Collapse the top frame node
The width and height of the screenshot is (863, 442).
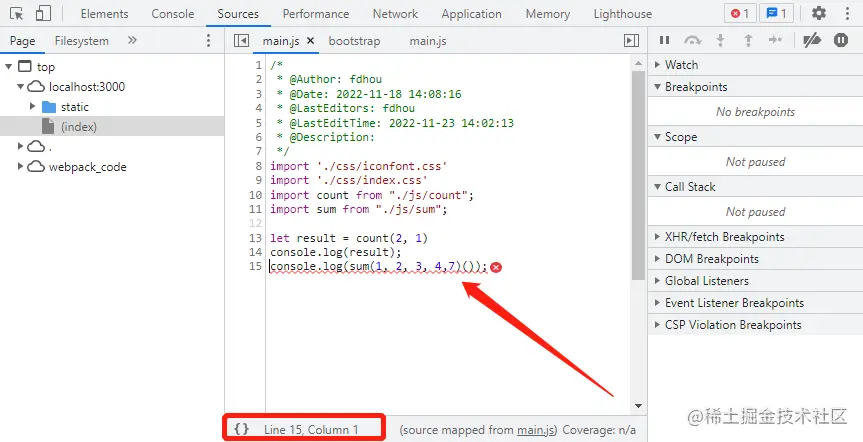[8, 67]
